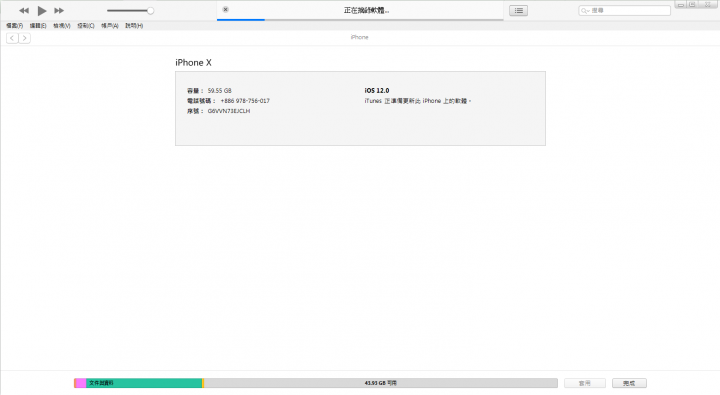
Task: Open the magnifier search options dropdown
Action: 585,11
